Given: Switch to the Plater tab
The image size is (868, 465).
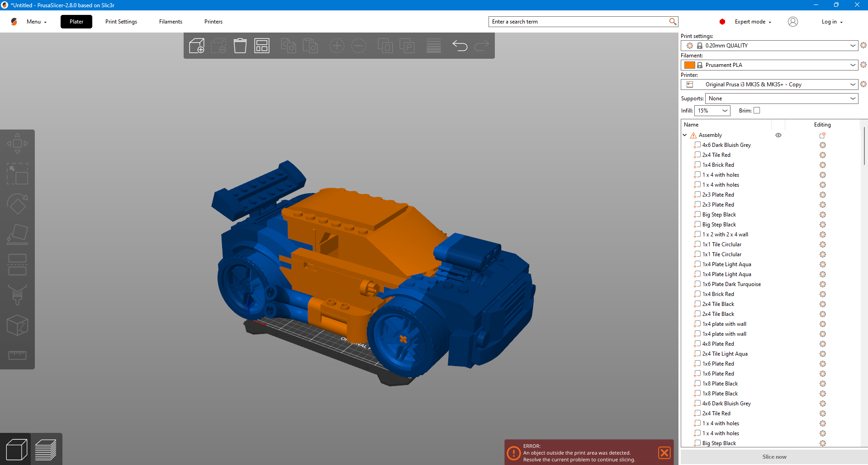Looking at the screenshot, I should coord(76,22).
